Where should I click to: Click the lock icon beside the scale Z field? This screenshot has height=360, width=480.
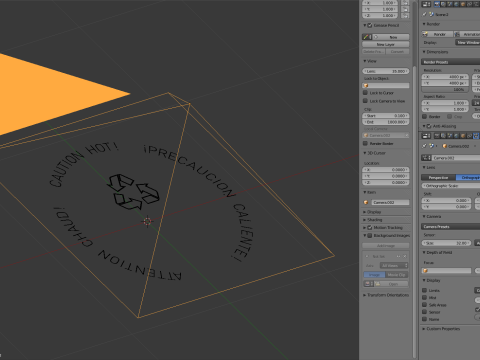click(405, 16)
